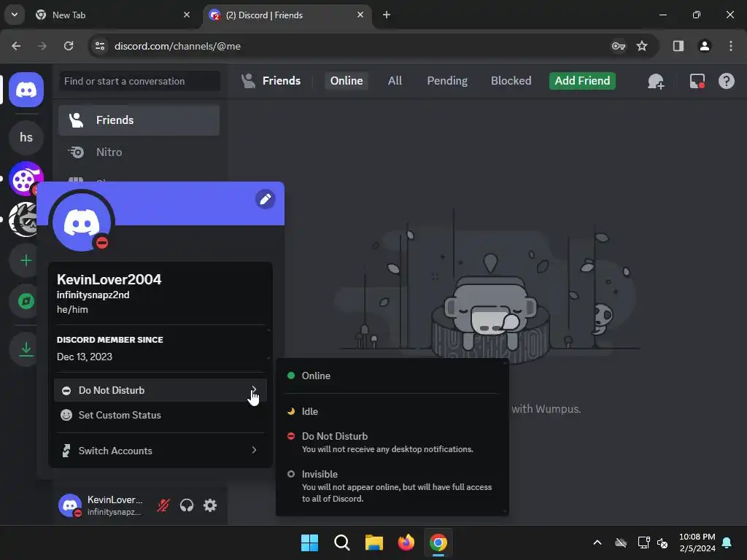Select Do Not Disturb in submenu
Viewport: 747px width, 560px height.
[x=392, y=443]
